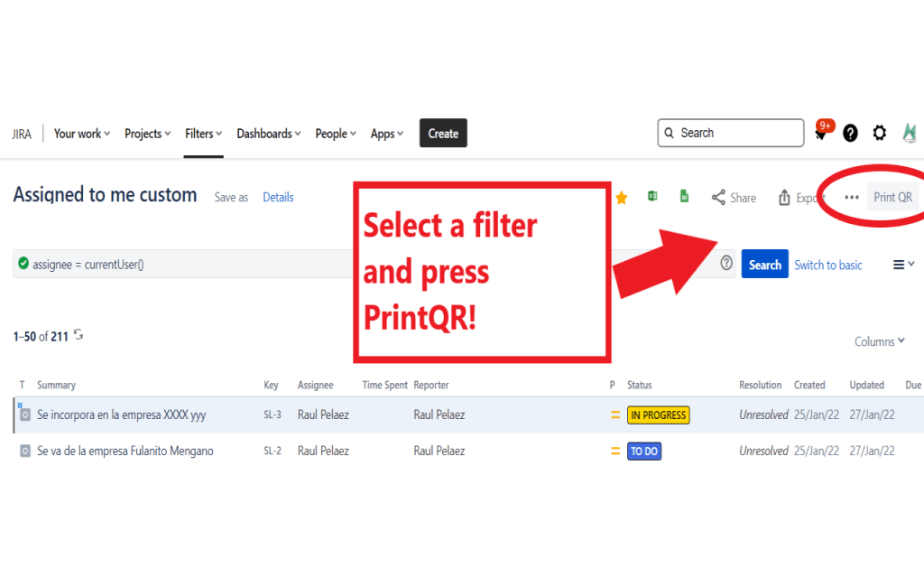Open the settings gear icon
The image size is (924, 578).
pyautogui.click(x=879, y=134)
